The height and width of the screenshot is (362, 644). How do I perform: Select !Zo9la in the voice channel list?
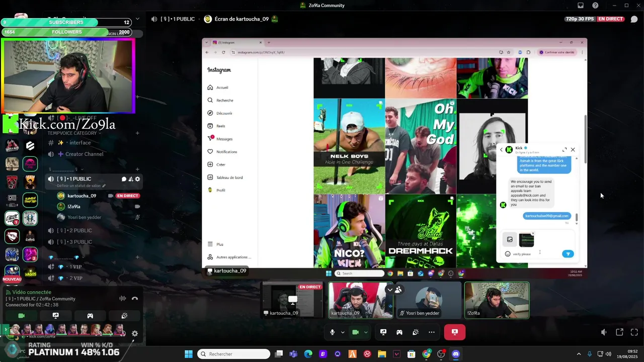click(x=74, y=207)
